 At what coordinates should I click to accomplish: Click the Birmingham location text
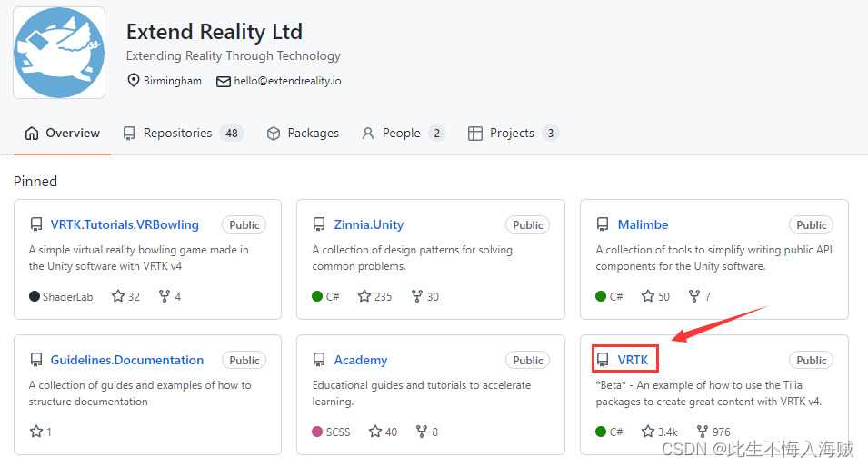tap(173, 81)
